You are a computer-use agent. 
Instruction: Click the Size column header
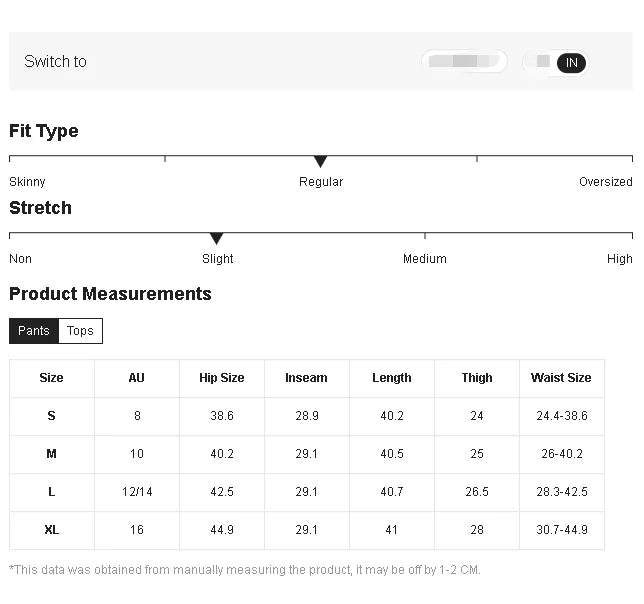coord(51,378)
